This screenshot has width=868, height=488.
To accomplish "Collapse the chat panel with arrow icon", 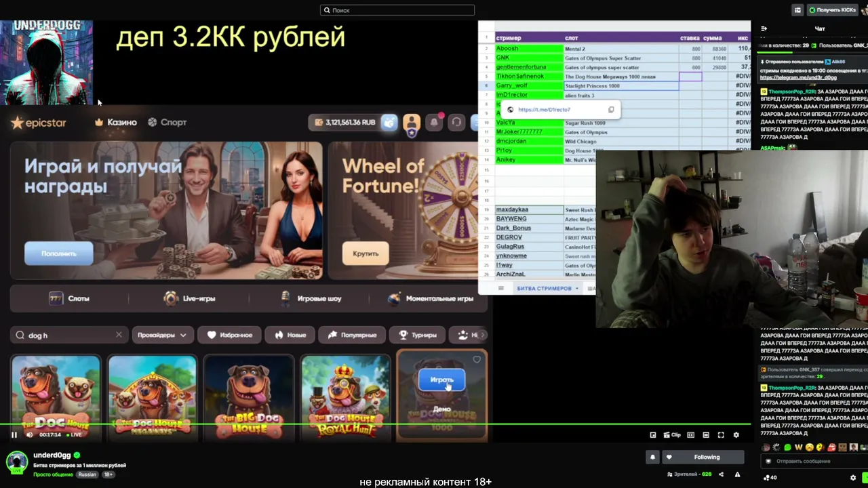I will pos(764,28).
